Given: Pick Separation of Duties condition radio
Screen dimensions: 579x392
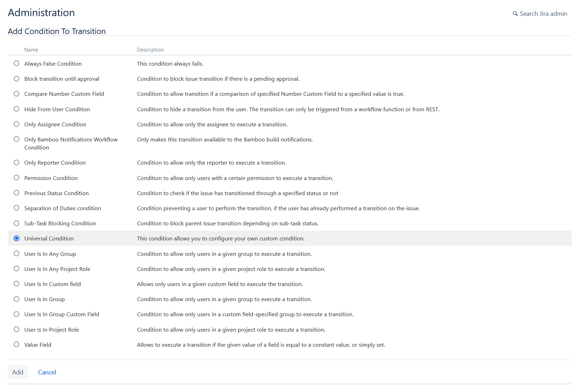Looking at the screenshot, I should (17, 208).
